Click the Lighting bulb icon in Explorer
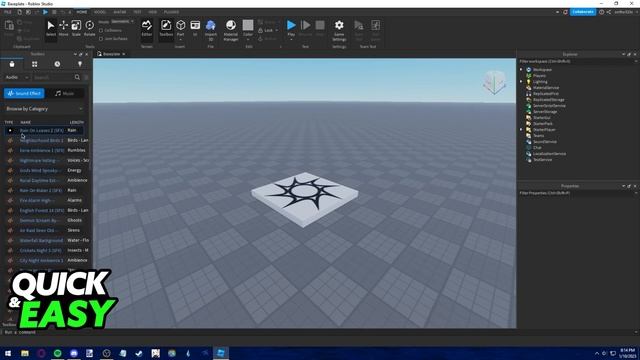 [529, 82]
